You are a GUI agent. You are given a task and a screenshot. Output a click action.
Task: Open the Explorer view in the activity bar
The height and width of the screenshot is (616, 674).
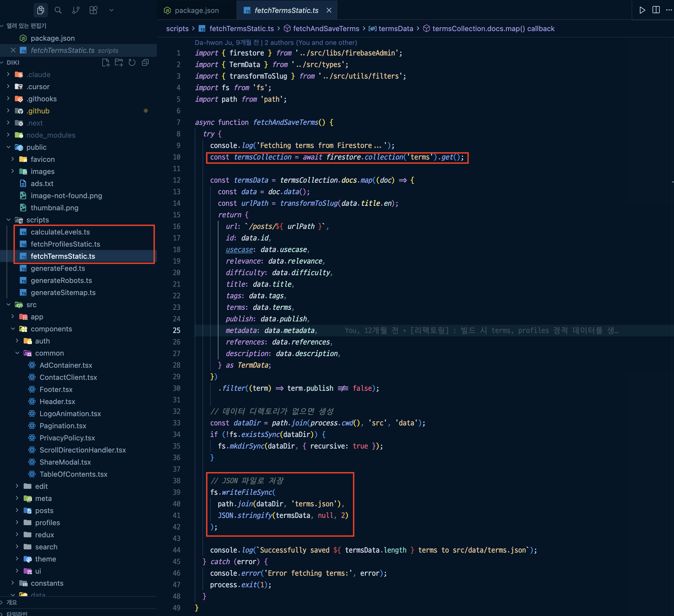tap(40, 10)
